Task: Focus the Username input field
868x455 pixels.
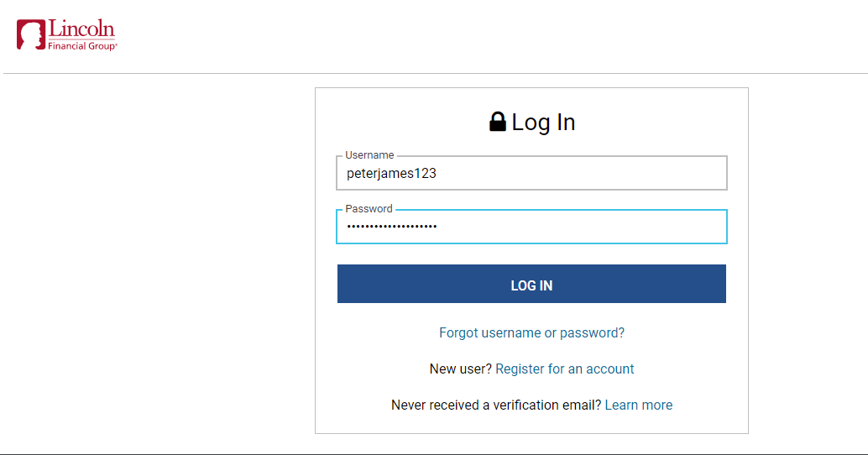Action: (531, 174)
